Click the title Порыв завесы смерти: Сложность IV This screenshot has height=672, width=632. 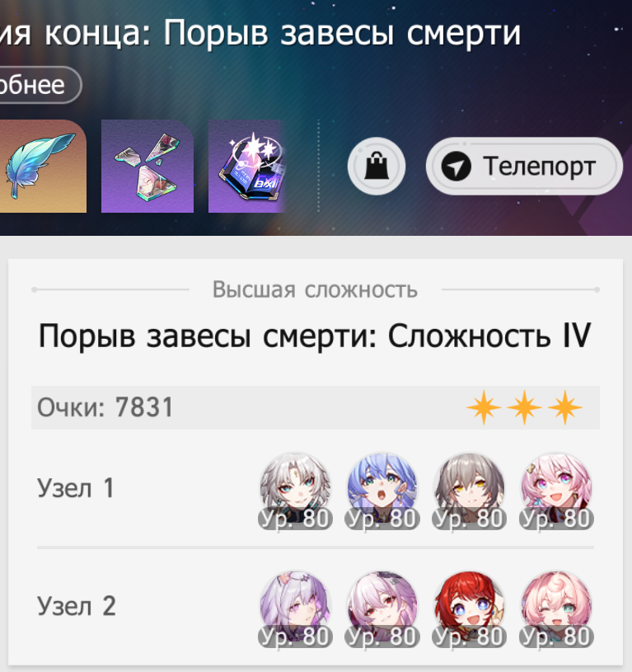tap(315, 336)
